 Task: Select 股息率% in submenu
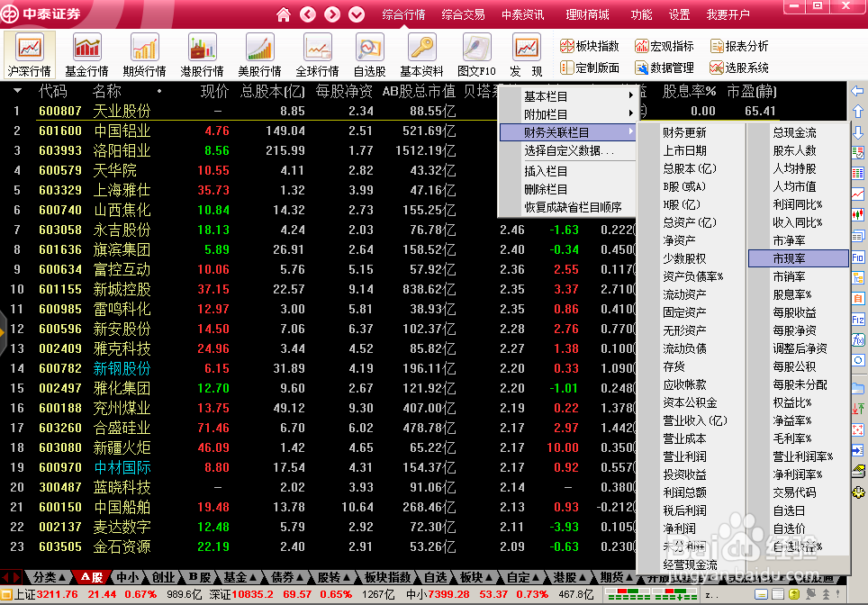pos(799,294)
